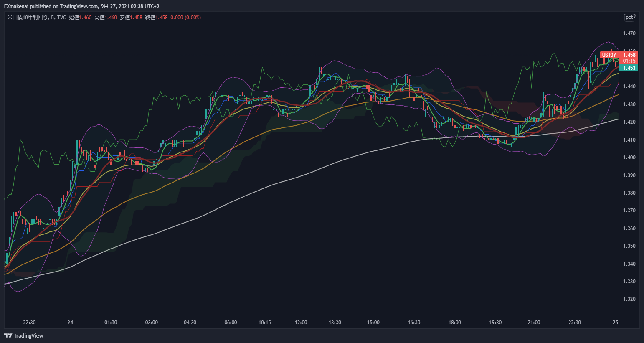The height and width of the screenshot is (343, 644).
Task: Click the 始値 1.460 open value
Action: [x=80, y=18]
